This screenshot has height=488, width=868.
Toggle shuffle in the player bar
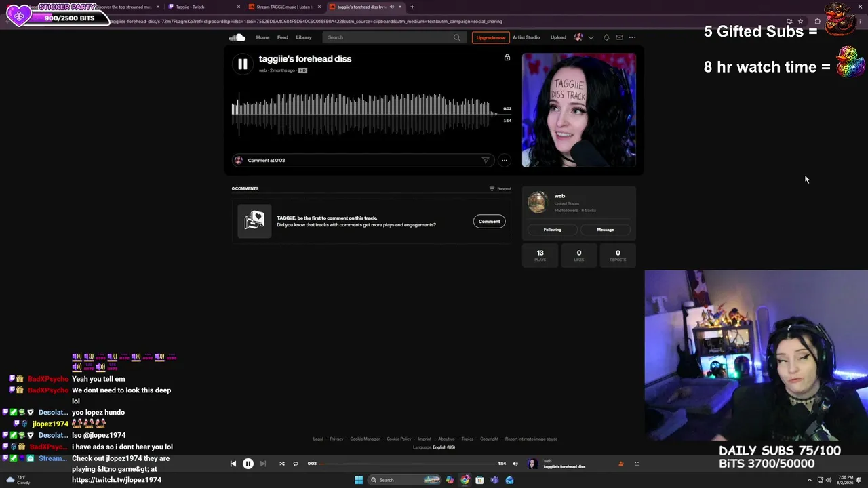282,464
